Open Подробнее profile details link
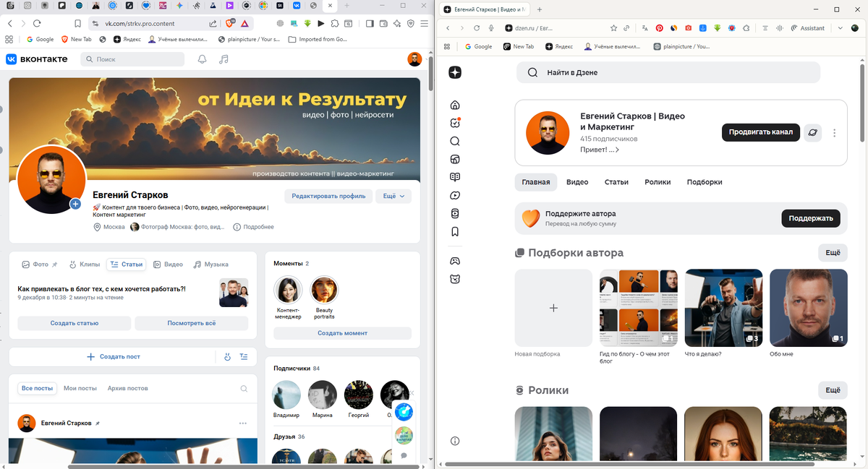 253,227
